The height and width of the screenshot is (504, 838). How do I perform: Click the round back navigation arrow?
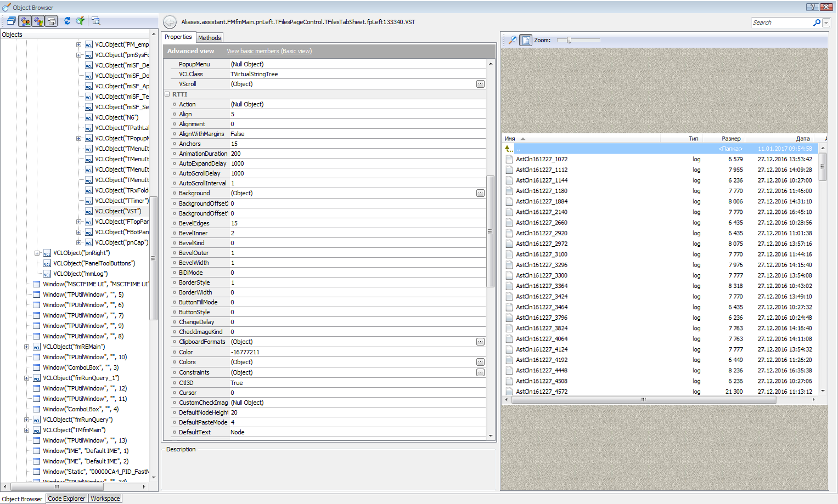[170, 22]
